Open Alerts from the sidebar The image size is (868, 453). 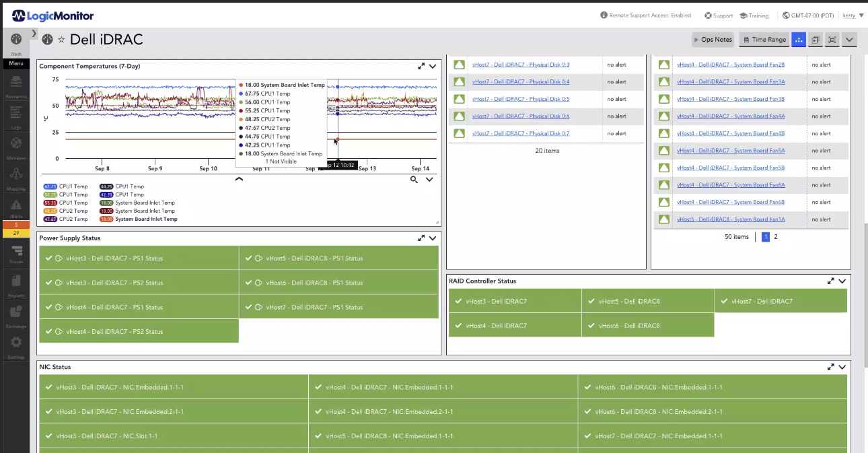point(16,209)
